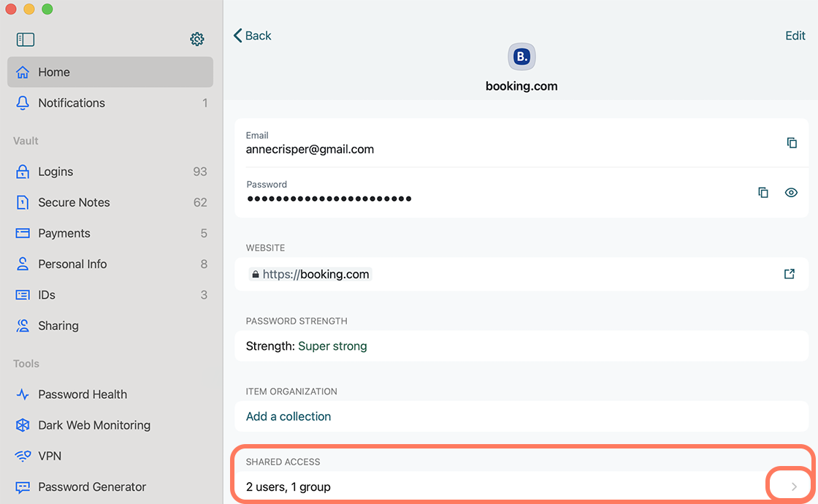Click the Back chevron arrow

[x=238, y=36]
